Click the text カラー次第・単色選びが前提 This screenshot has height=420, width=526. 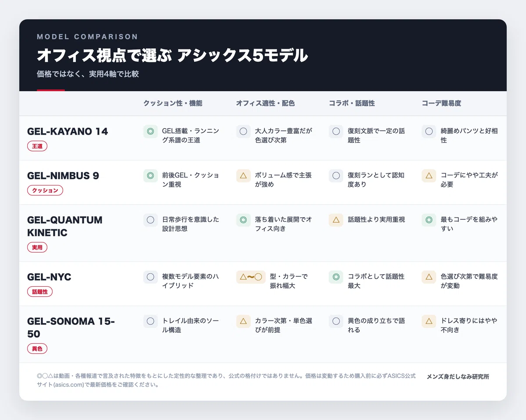click(x=284, y=325)
